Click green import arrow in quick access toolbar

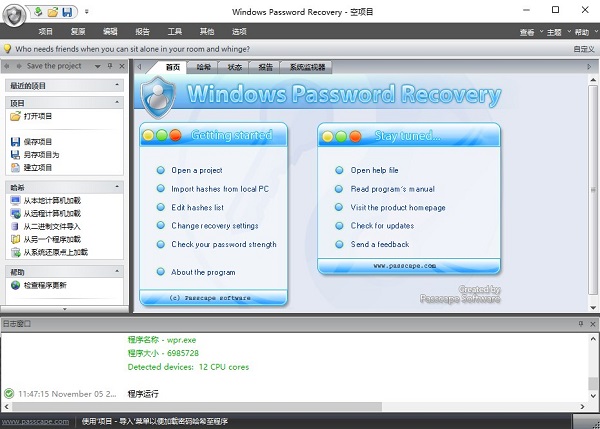click(38, 12)
